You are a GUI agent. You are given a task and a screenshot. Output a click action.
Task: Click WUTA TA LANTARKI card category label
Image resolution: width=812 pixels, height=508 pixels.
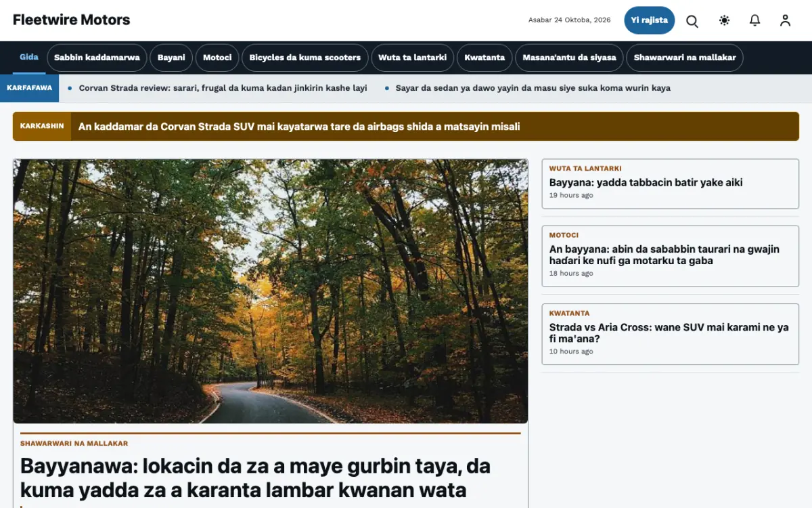(x=585, y=169)
